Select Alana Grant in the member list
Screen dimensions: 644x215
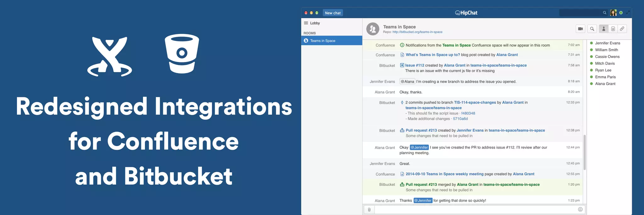[605, 84]
